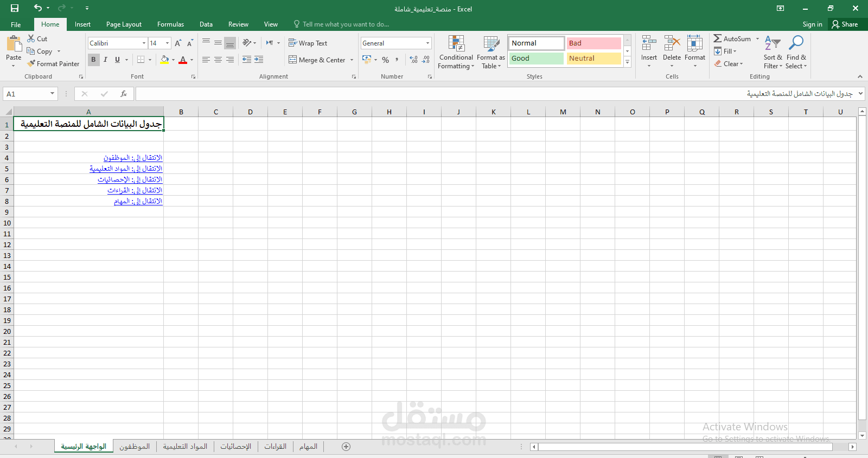
Task: Click the Text Direction icon
Action: 270,42
